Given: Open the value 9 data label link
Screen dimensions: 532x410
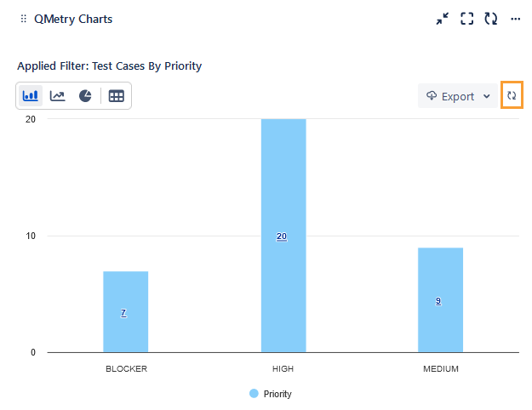Looking at the screenshot, I should point(438,301).
